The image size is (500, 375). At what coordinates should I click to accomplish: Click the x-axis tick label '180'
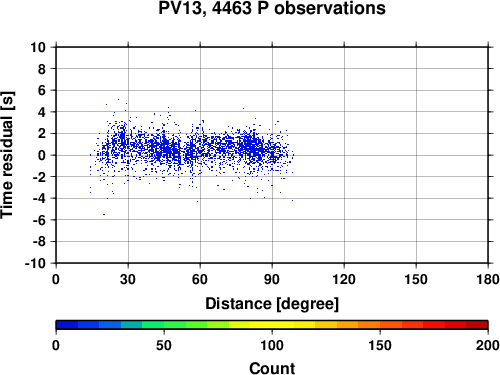click(x=488, y=279)
